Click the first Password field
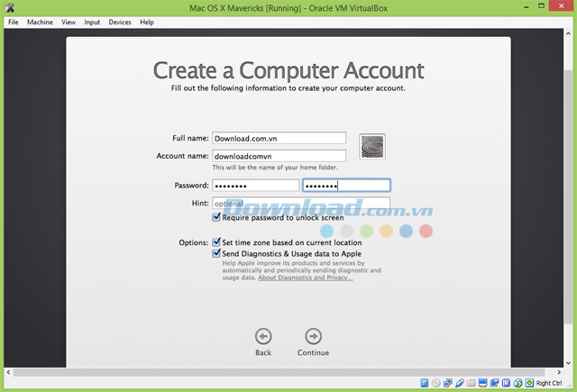Image resolution: width=577 pixels, height=392 pixels. pyautogui.click(x=256, y=186)
